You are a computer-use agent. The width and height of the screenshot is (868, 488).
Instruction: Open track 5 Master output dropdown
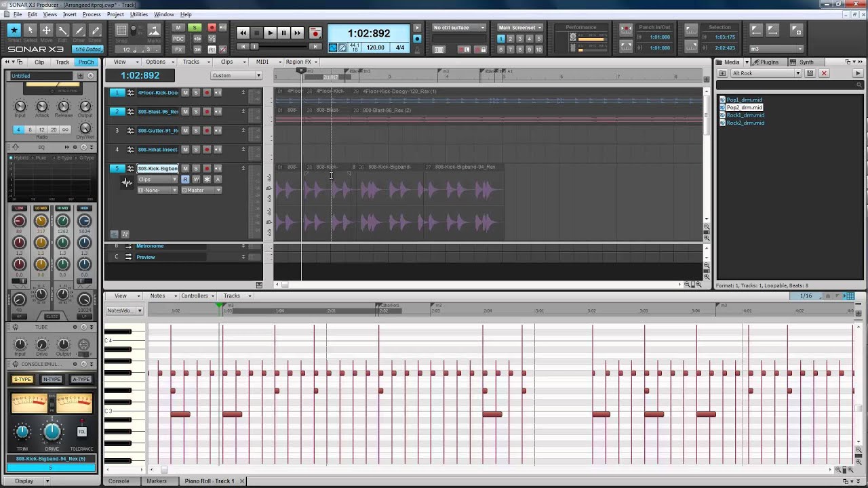coord(201,190)
